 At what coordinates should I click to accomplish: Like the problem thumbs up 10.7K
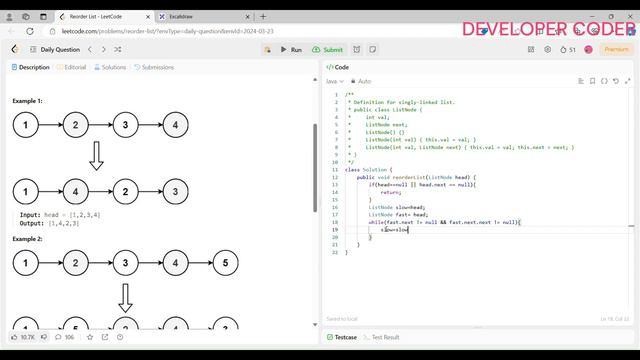click(23, 337)
